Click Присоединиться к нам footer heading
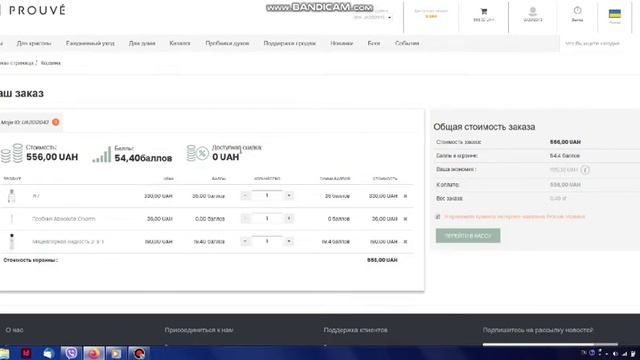Image resolution: width=640 pixels, height=360 pixels. point(199,330)
